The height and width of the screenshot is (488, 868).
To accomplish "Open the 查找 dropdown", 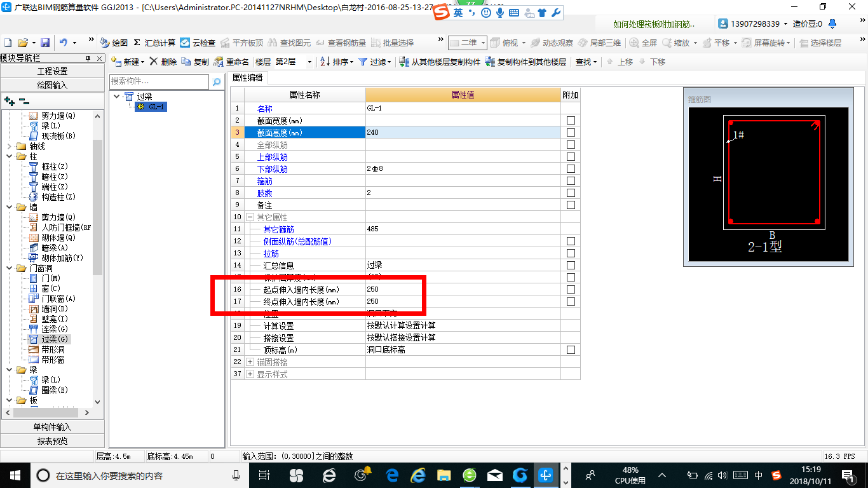I will (586, 62).
